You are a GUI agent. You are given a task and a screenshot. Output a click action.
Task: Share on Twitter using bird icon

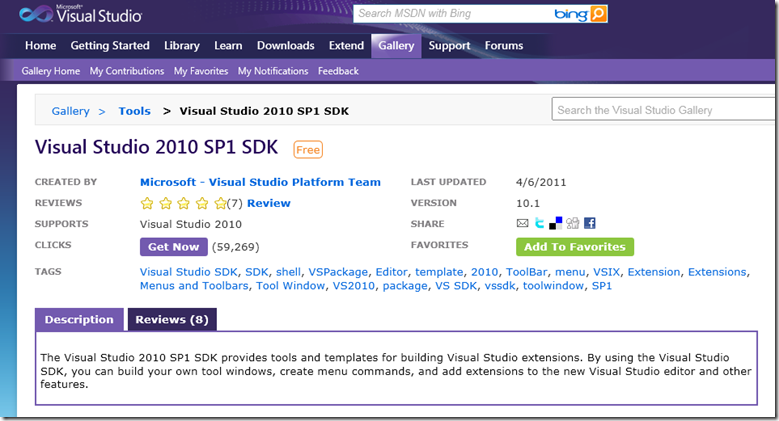pos(540,223)
